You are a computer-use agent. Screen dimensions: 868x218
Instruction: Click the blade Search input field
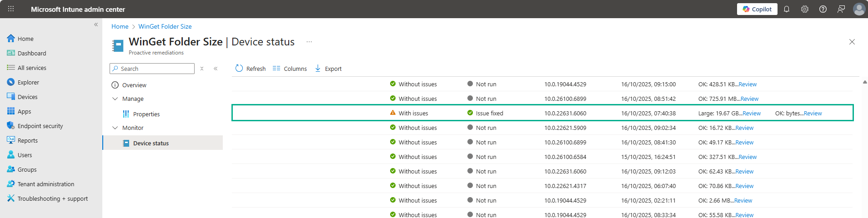pos(155,69)
